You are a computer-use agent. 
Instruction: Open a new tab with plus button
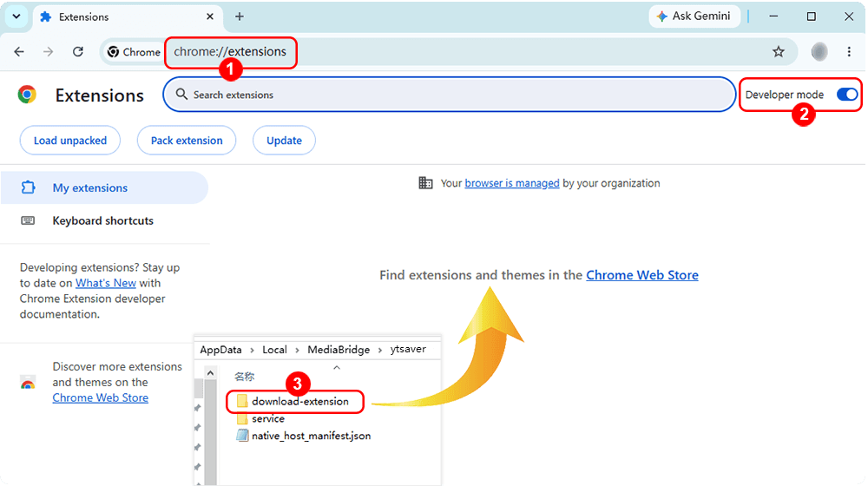pos(240,16)
